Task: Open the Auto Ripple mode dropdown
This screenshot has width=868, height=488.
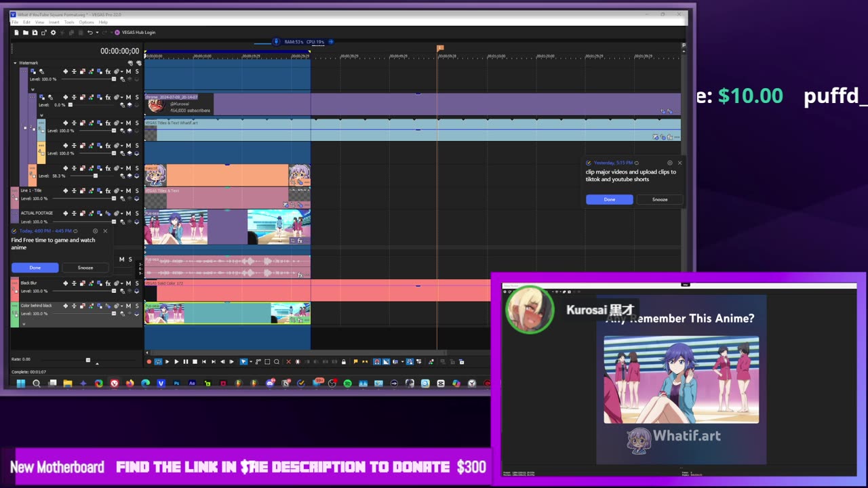Action: (x=403, y=361)
